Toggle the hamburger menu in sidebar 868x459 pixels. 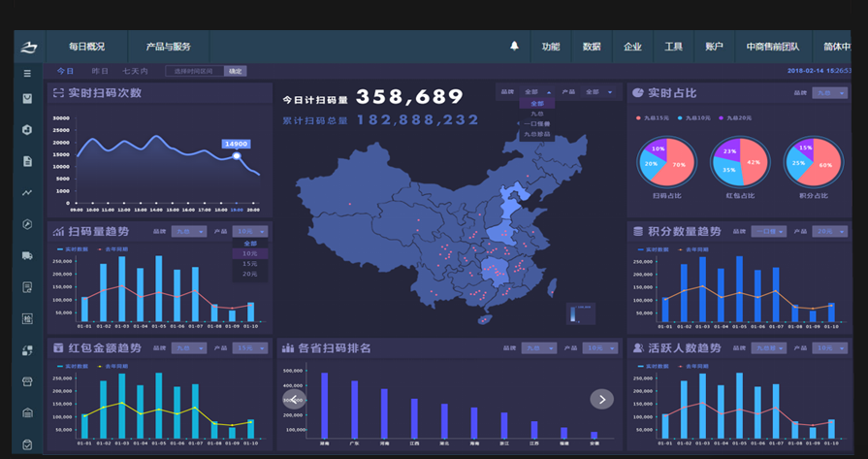(27, 73)
